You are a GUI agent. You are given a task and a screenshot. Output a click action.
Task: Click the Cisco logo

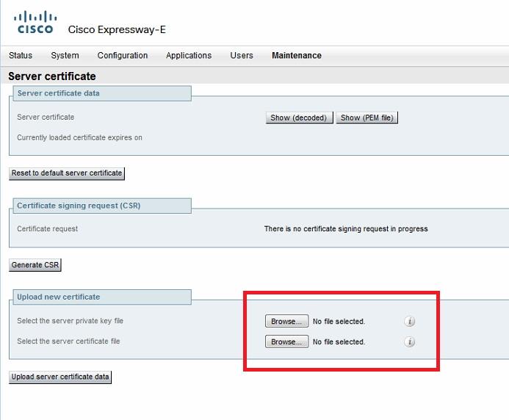click(35, 23)
